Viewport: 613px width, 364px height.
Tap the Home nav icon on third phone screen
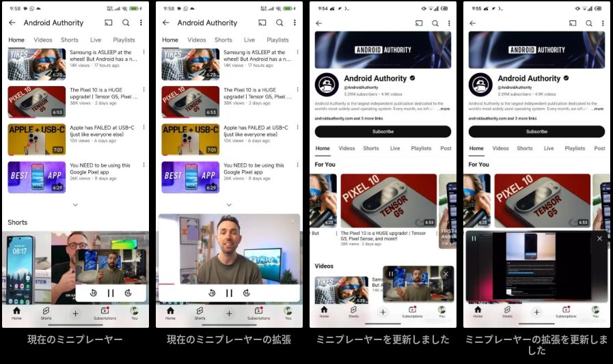324,311
